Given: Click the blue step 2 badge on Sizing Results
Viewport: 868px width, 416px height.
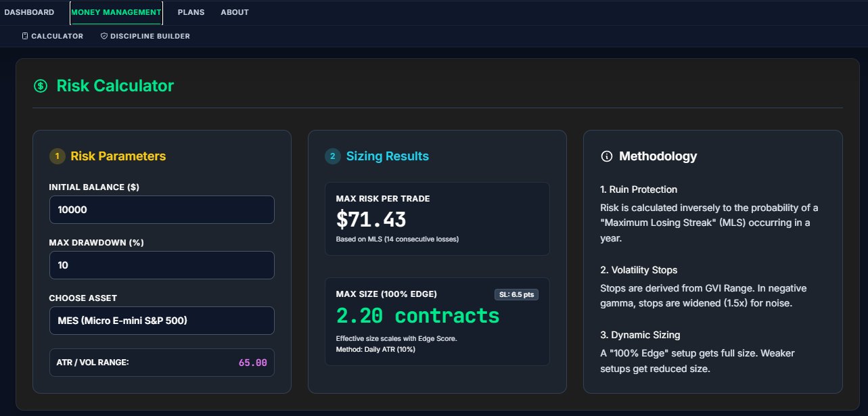Looking at the screenshot, I should 332,156.
